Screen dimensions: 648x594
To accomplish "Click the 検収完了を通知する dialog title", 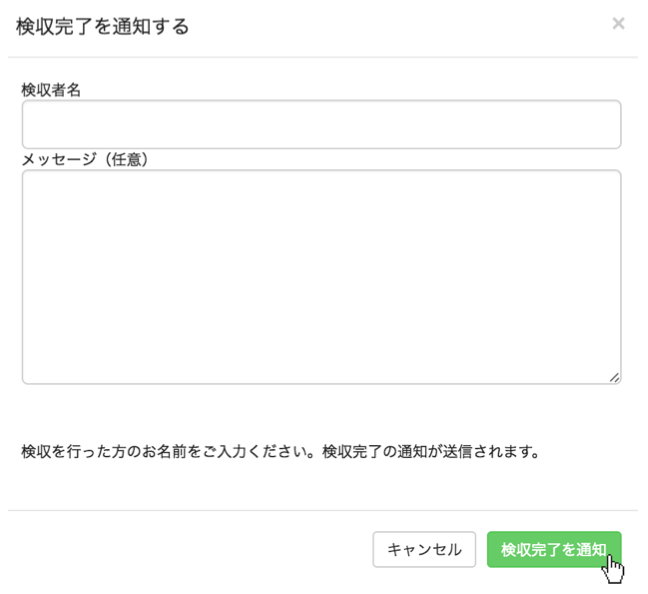I will (102, 26).
